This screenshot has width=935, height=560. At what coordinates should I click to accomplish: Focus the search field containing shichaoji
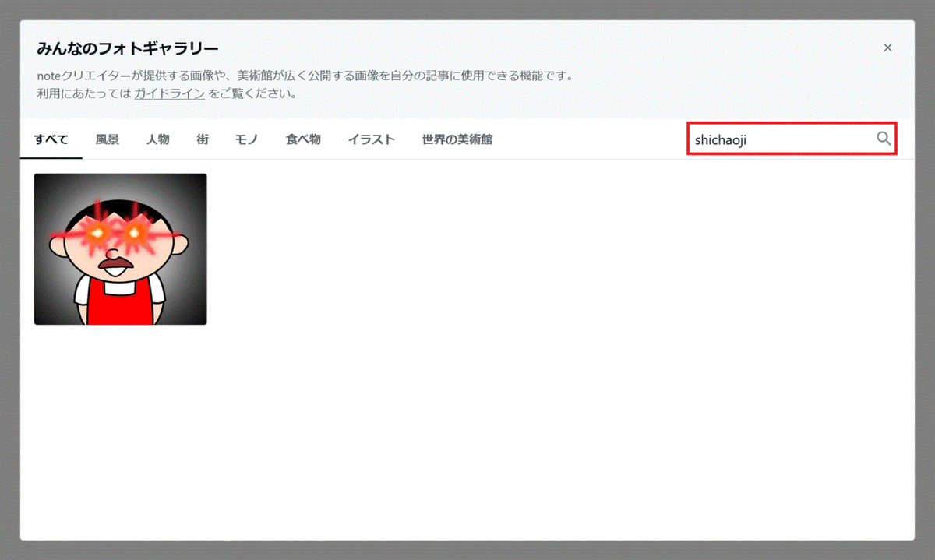[792, 139]
